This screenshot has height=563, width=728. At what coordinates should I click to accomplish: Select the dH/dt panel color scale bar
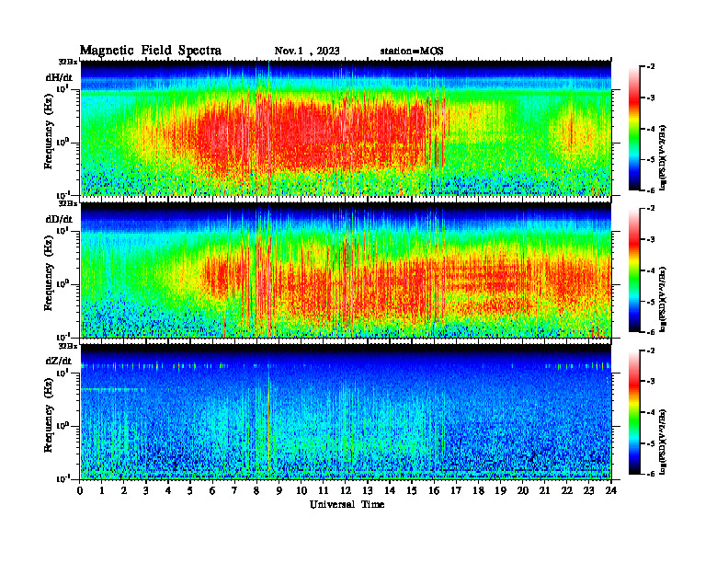click(634, 129)
